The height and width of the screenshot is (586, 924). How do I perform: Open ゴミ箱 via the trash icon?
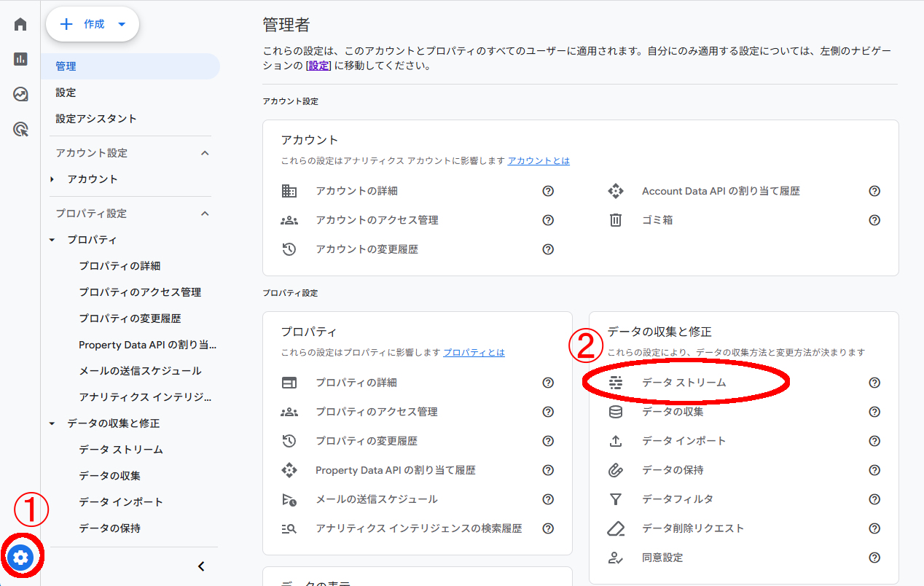[616, 220]
